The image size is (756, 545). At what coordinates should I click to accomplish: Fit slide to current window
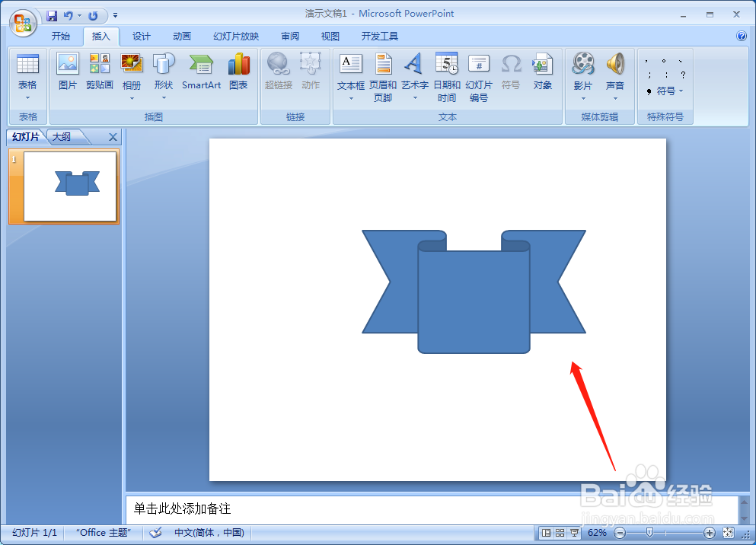(x=728, y=533)
